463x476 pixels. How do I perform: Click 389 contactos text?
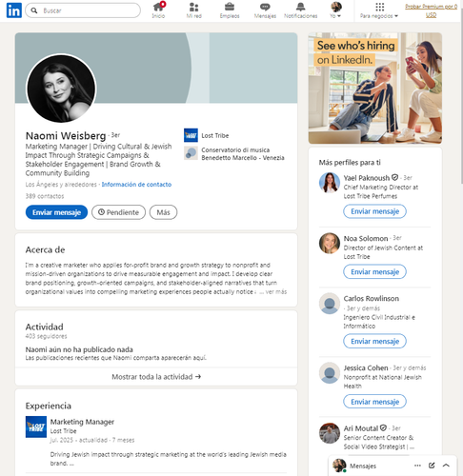pos(45,196)
